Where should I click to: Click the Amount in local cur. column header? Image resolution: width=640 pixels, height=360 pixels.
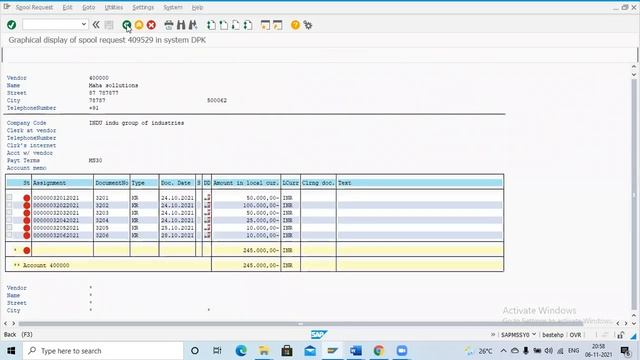tap(246, 183)
